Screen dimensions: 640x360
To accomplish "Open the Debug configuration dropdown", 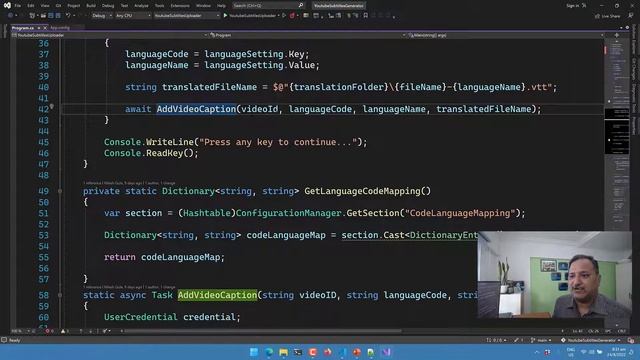I will (x=102, y=16).
